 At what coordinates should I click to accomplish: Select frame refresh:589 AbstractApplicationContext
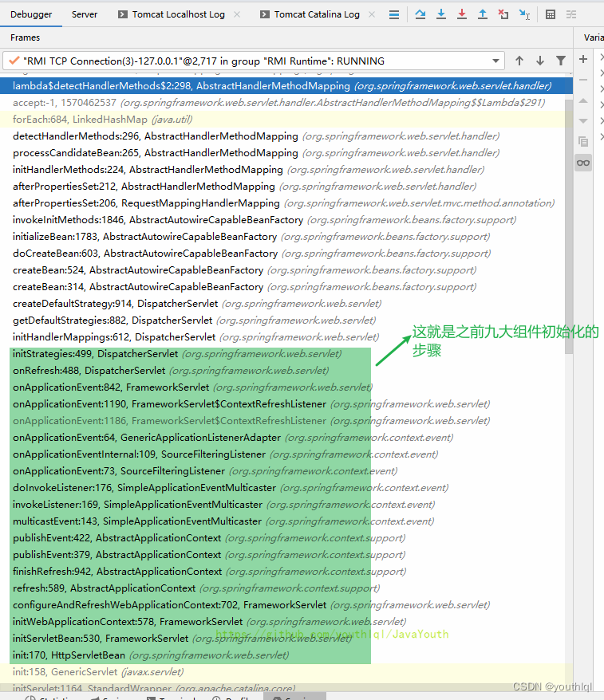pyautogui.click(x=282, y=588)
